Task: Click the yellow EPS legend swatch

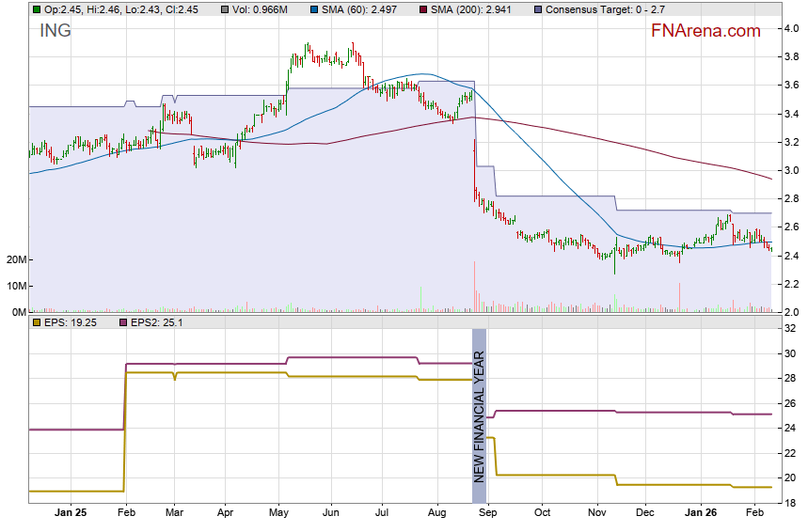Action: 36,322
